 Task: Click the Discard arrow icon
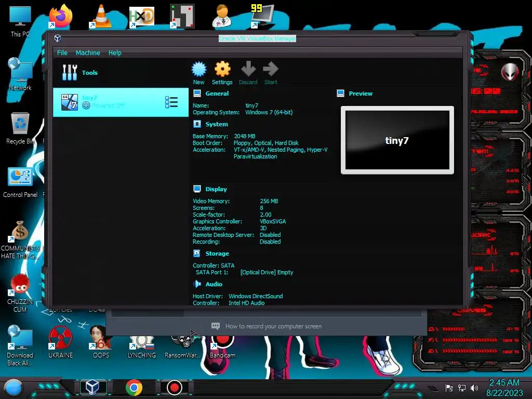[248, 69]
